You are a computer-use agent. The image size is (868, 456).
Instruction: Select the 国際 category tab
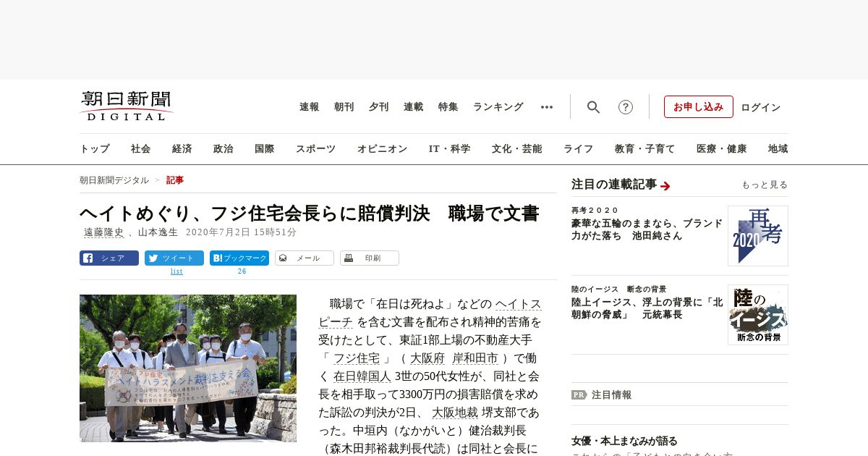point(265,149)
